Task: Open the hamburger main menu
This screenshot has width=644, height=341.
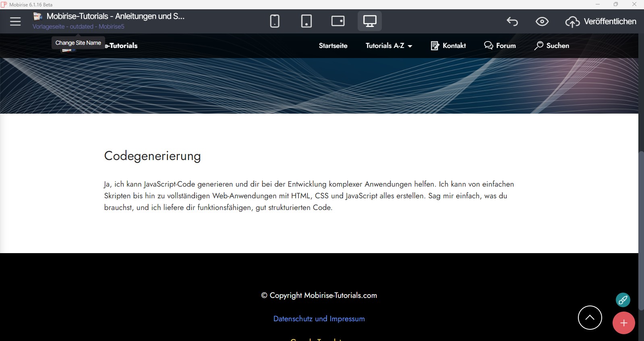Action: pyautogui.click(x=15, y=21)
